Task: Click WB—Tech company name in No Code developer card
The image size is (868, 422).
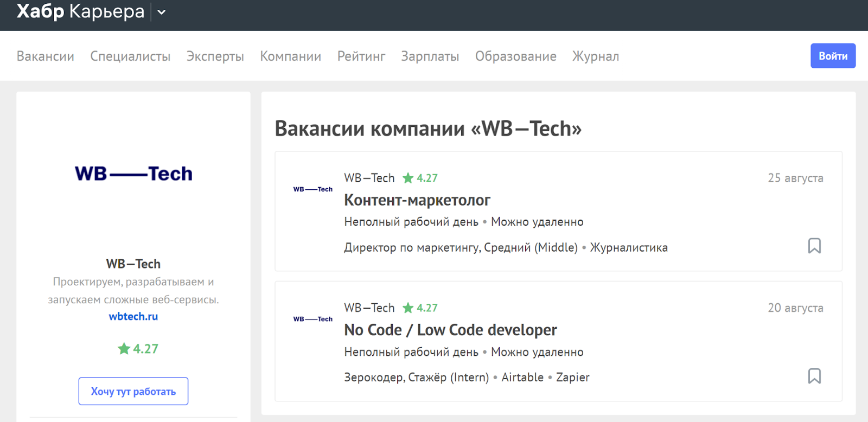Action: pos(369,308)
